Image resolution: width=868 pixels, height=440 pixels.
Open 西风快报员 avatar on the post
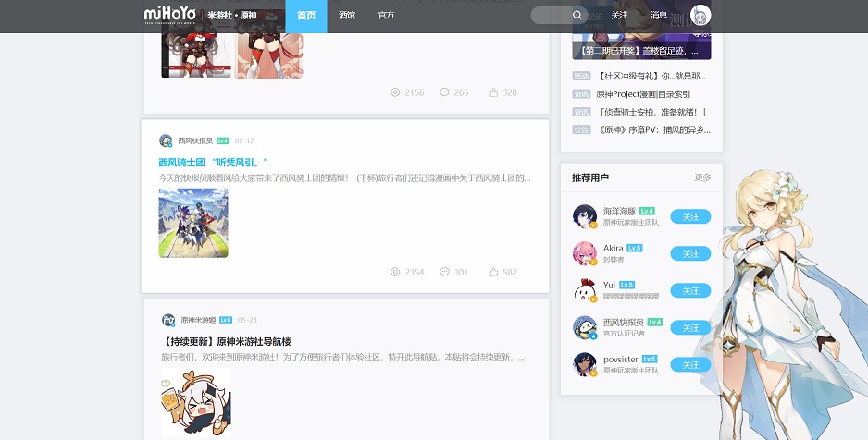pyautogui.click(x=166, y=141)
